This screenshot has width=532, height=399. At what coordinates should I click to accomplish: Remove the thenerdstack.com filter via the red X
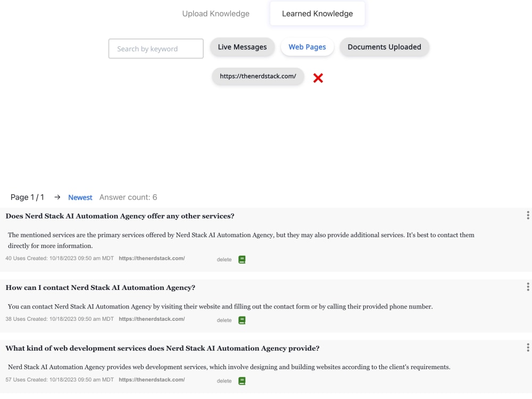(x=318, y=77)
